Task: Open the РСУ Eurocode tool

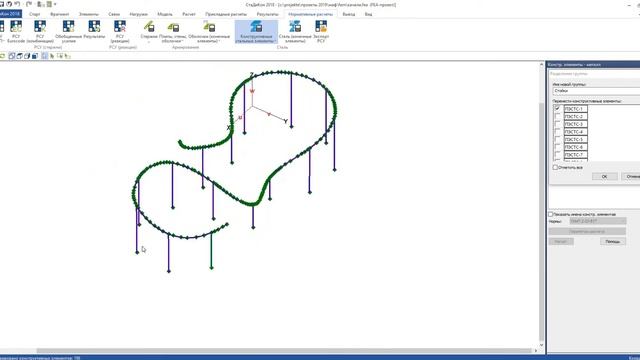Action: pyautogui.click(x=16, y=32)
